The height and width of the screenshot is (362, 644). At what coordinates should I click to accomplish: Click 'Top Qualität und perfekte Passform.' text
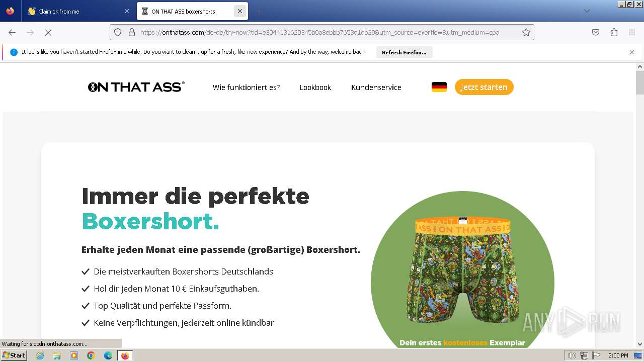point(163,306)
